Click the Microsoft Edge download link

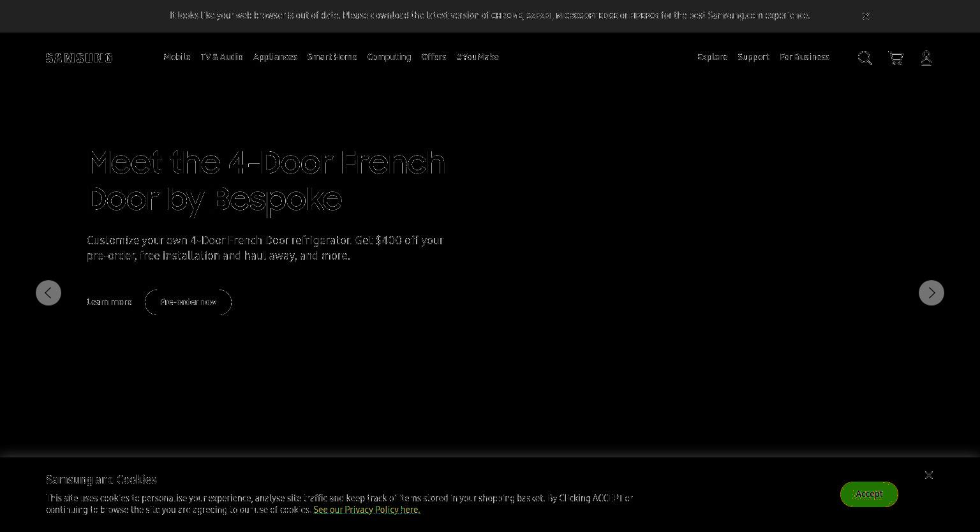587,16
